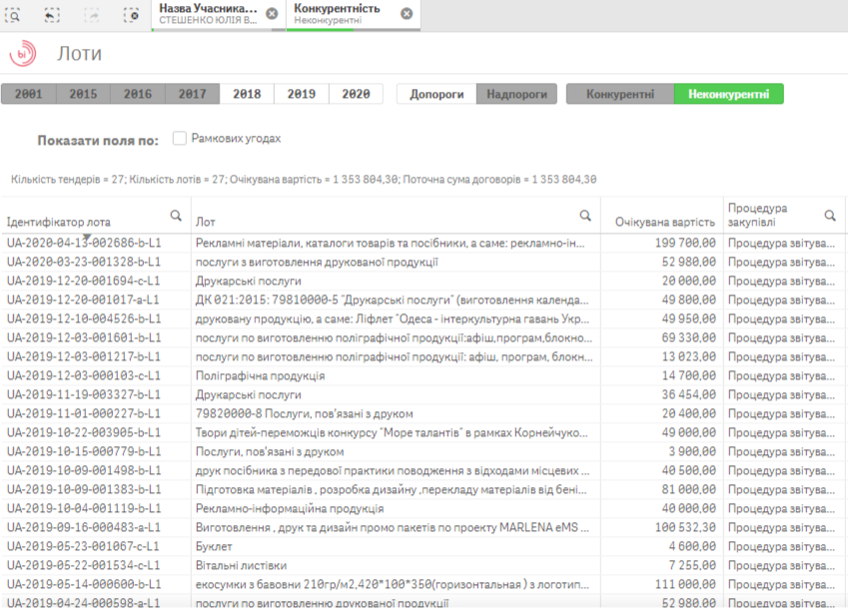Select year 2016 filter
The height and width of the screenshot is (616, 848).
(138, 94)
